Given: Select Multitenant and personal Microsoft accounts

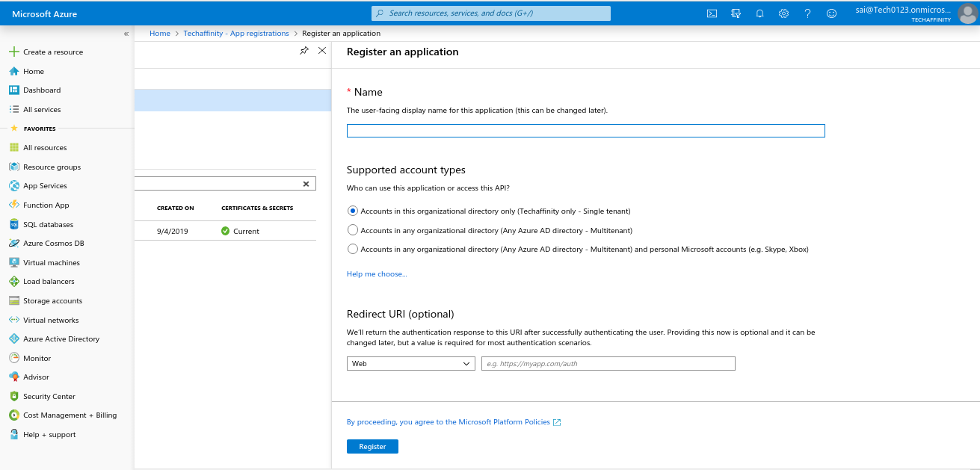Looking at the screenshot, I should point(353,249).
